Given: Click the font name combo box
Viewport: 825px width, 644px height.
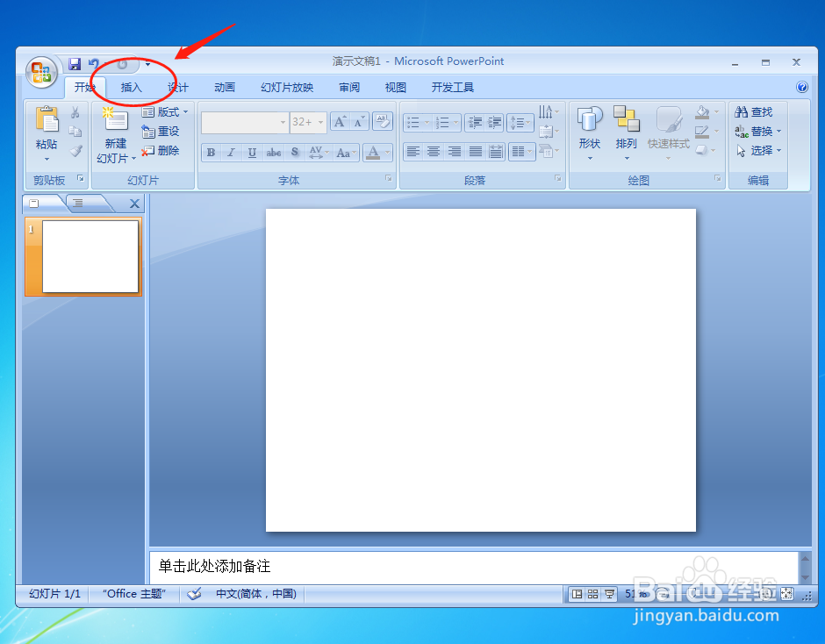Looking at the screenshot, I should [245, 122].
